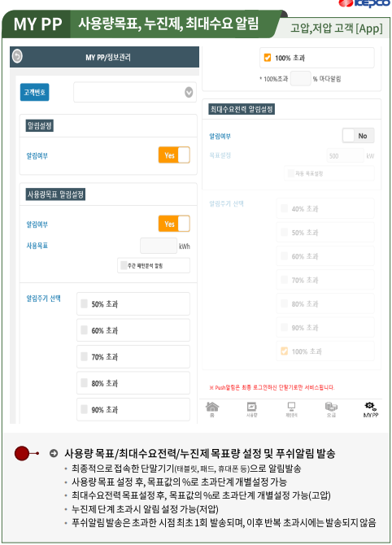Open the 패턴분석 monitor icon tab
Screen dimensions: 392x545
point(291,409)
